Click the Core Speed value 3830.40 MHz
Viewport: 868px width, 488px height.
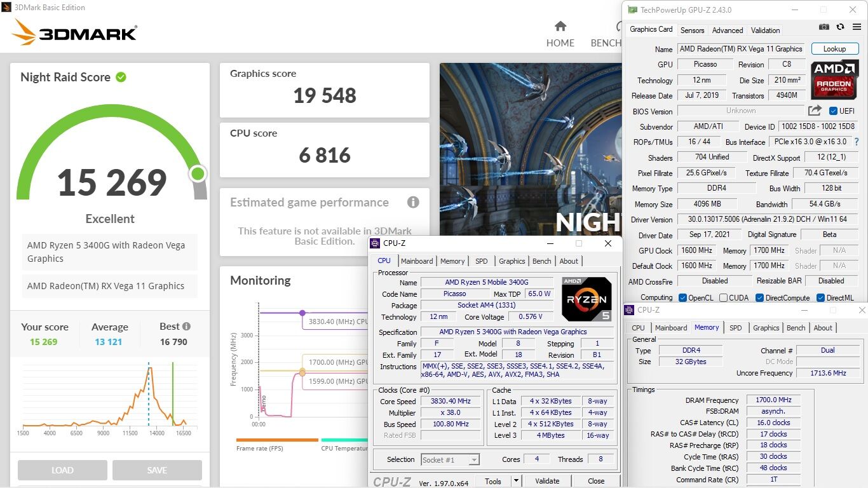point(452,402)
